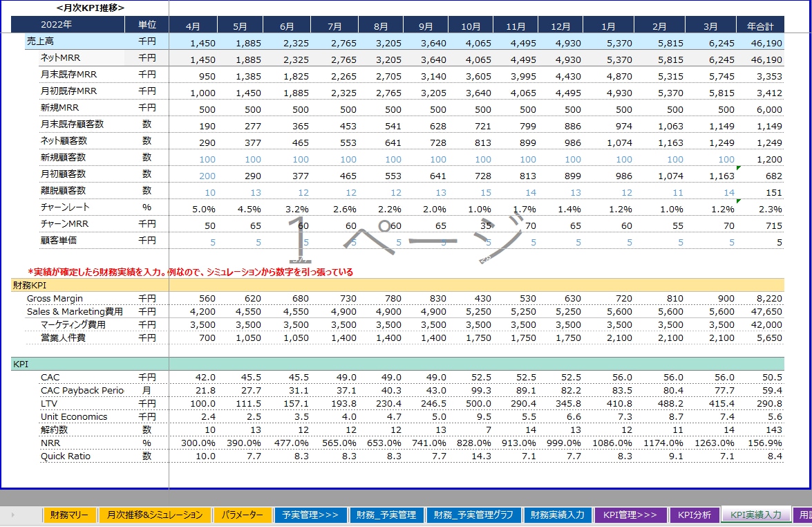The image size is (812, 527).
Task: Click the LTV row label
Action: 49,403
